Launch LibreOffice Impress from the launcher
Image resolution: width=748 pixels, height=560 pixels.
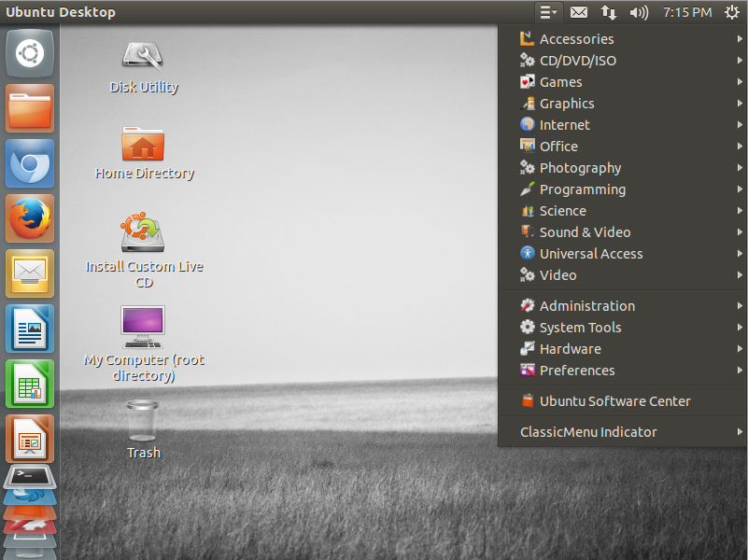[30, 439]
